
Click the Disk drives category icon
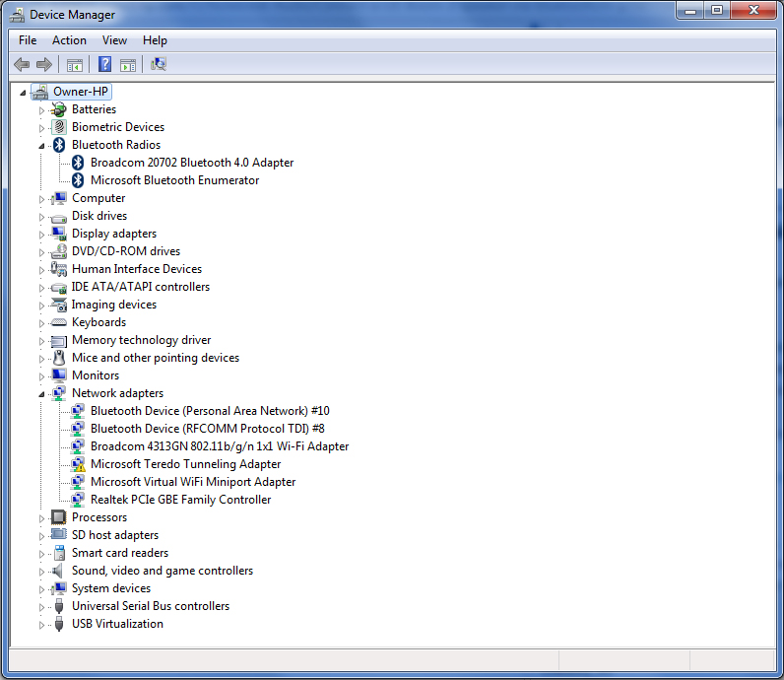point(59,217)
